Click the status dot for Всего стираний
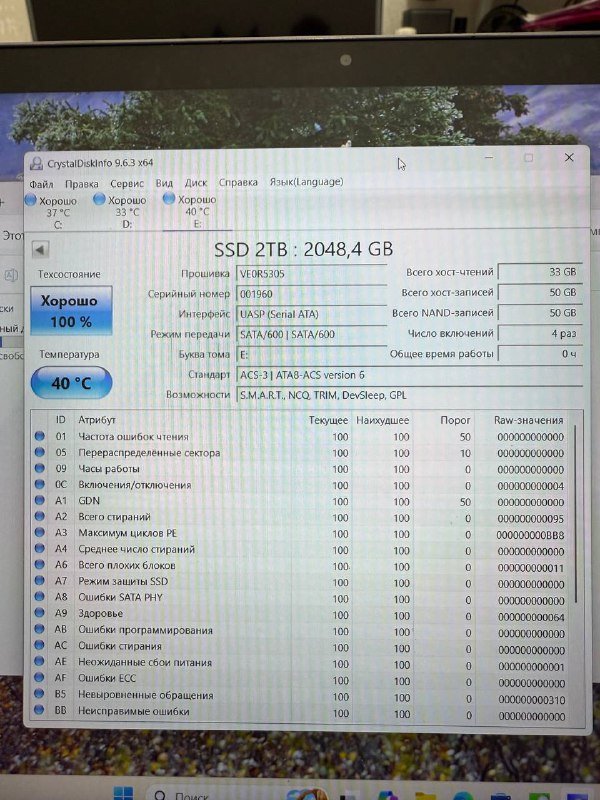The height and width of the screenshot is (800, 600). coord(39,516)
